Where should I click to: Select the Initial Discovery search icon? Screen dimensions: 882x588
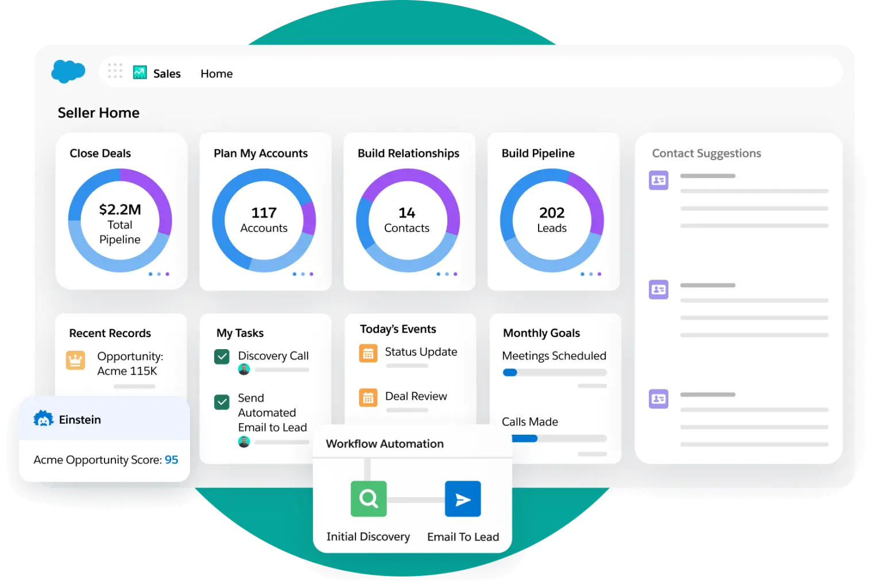pos(368,498)
